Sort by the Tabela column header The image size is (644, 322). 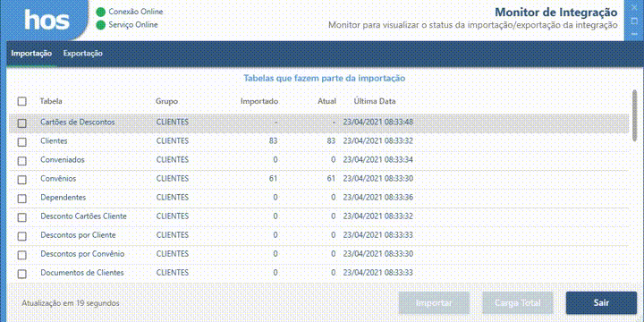click(x=51, y=101)
